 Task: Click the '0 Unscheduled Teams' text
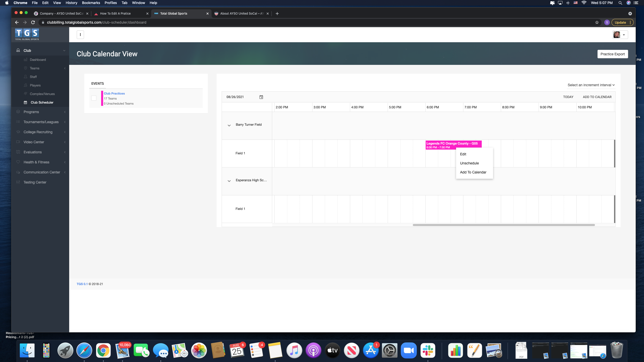(x=119, y=104)
